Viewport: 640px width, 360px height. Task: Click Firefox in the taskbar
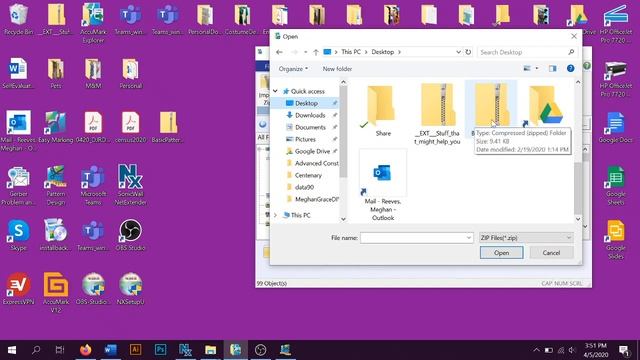[x=86, y=350]
